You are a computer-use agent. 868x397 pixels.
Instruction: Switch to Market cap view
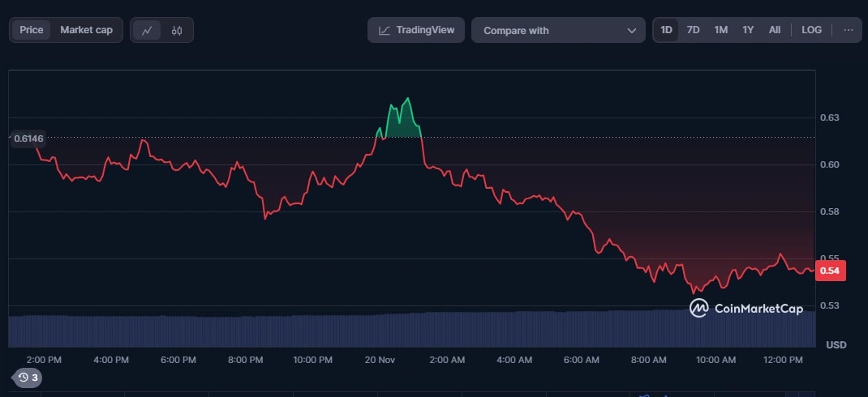(86, 30)
